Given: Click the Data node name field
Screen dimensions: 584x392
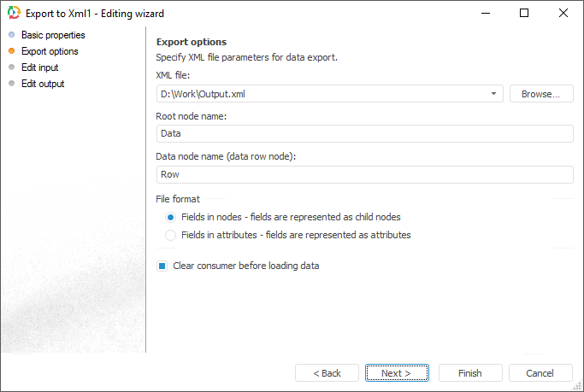Looking at the screenshot, I should click(363, 174).
